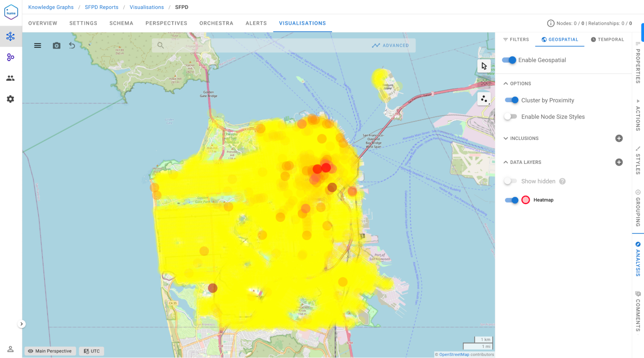The height and width of the screenshot is (358, 644).
Task: Click the undo arrow icon
Action: [x=72, y=46]
